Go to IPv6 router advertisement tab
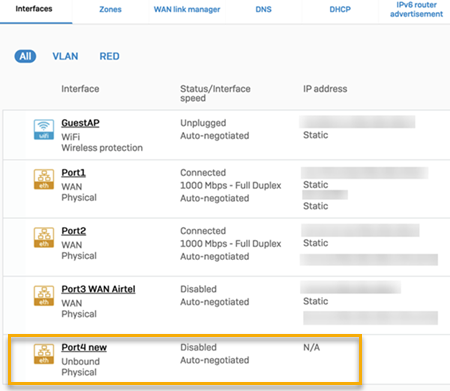This screenshot has height=391, width=450. [x=416, y=9]
